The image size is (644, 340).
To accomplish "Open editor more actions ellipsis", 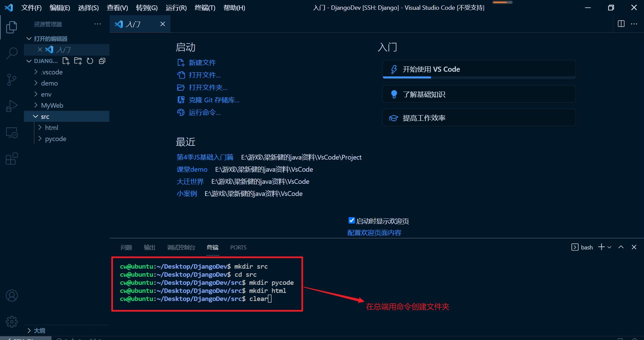I will point(634,24).
